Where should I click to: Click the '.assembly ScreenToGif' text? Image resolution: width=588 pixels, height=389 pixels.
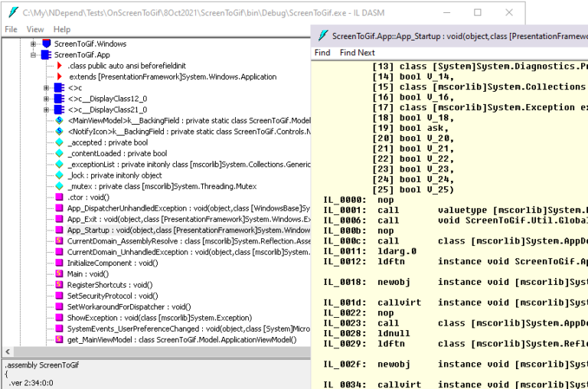(42, 365)
